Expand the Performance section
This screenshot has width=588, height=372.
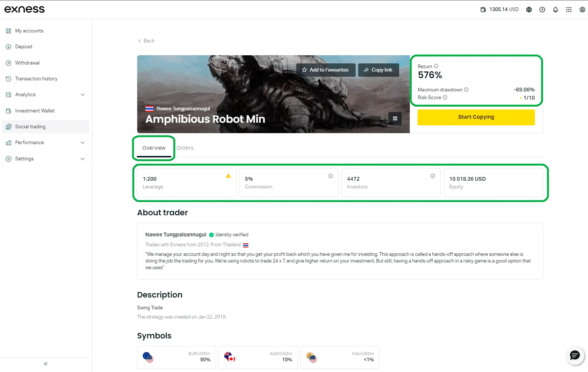click(x=83, y=143)
